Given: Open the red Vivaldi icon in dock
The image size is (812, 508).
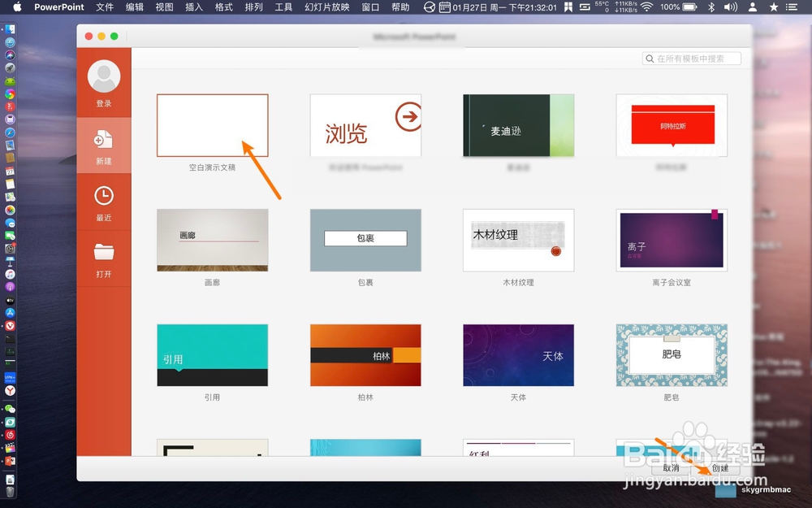Looking at the screenshot, I should click(10, 326).
